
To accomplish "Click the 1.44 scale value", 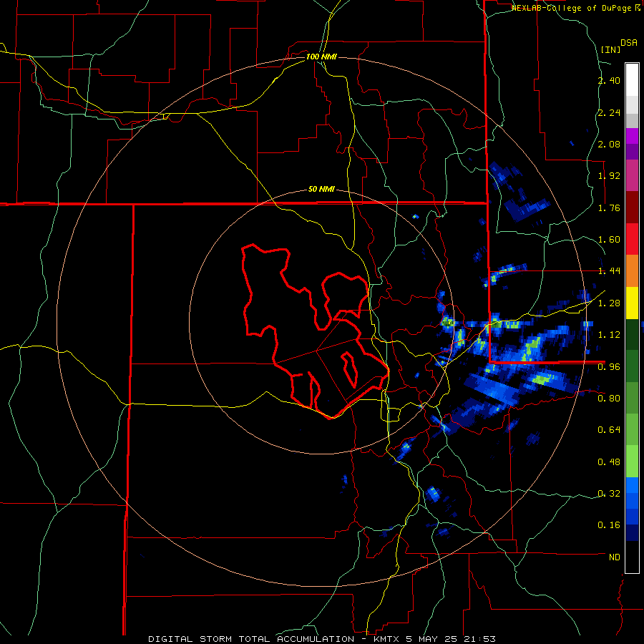I will pos(609,271).
